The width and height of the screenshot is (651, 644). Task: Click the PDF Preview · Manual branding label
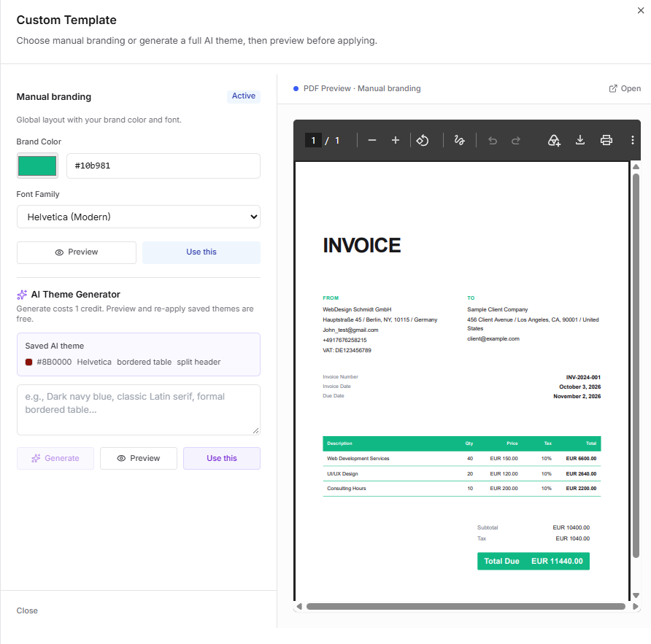(x=361, y=88)
